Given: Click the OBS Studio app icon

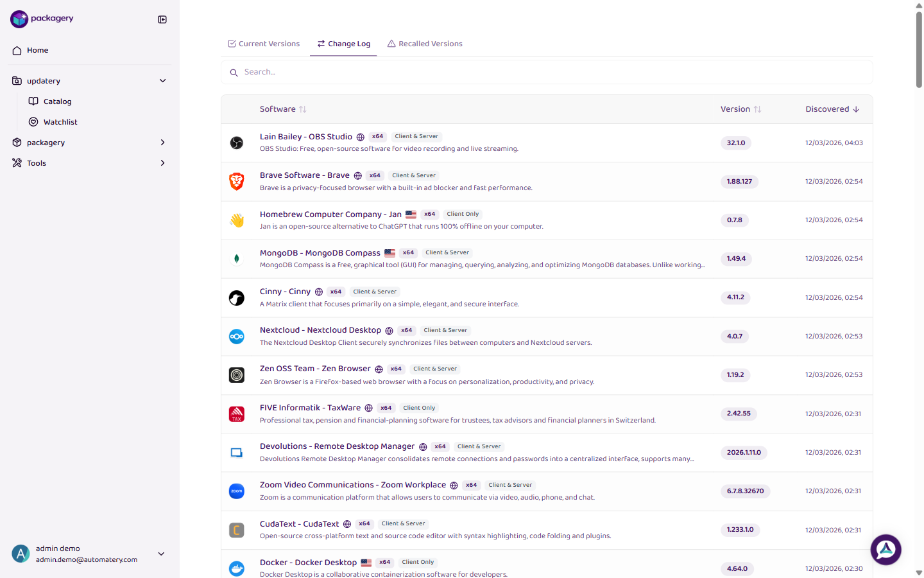Looking at the screenshot, I should [x=237, y=143].
